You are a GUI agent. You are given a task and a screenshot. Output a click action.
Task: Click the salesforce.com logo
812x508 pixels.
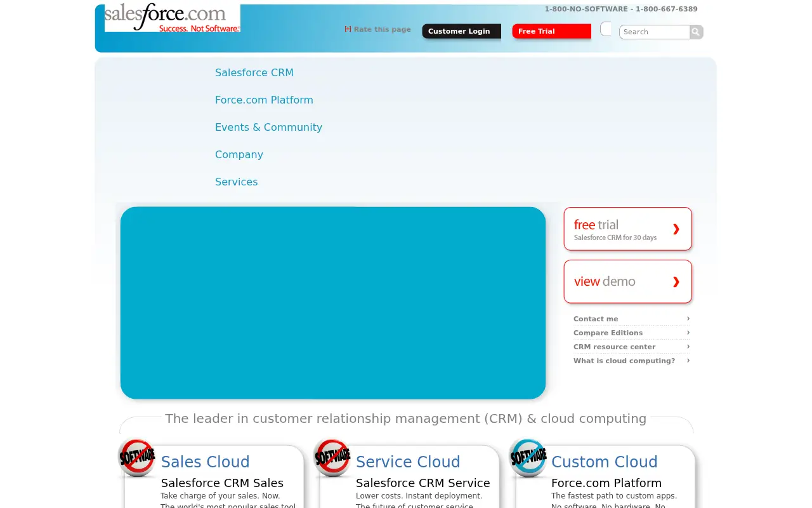(x=173, y=18)
